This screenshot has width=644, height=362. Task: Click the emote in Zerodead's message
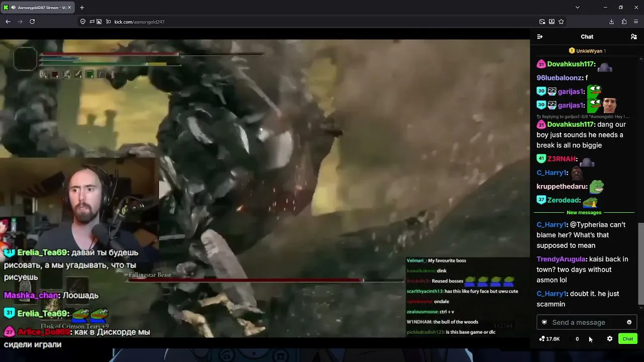(591, 201)
